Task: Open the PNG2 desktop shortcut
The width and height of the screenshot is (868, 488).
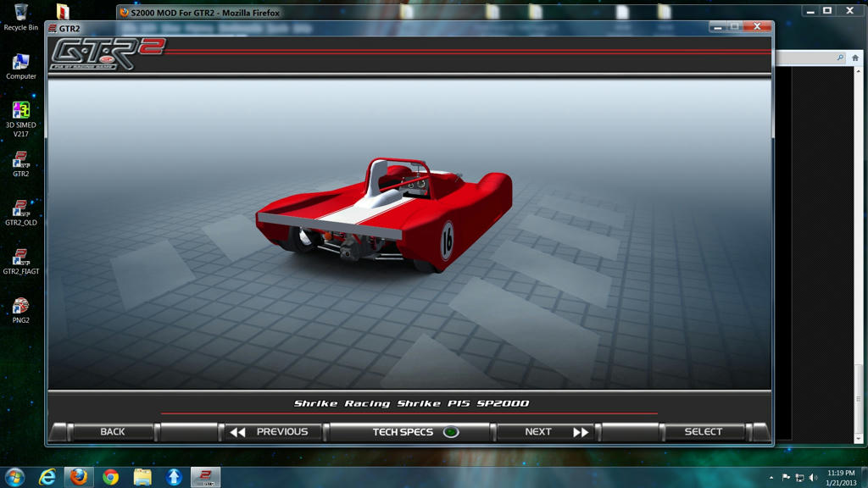Action: click(x=21, y=310)
